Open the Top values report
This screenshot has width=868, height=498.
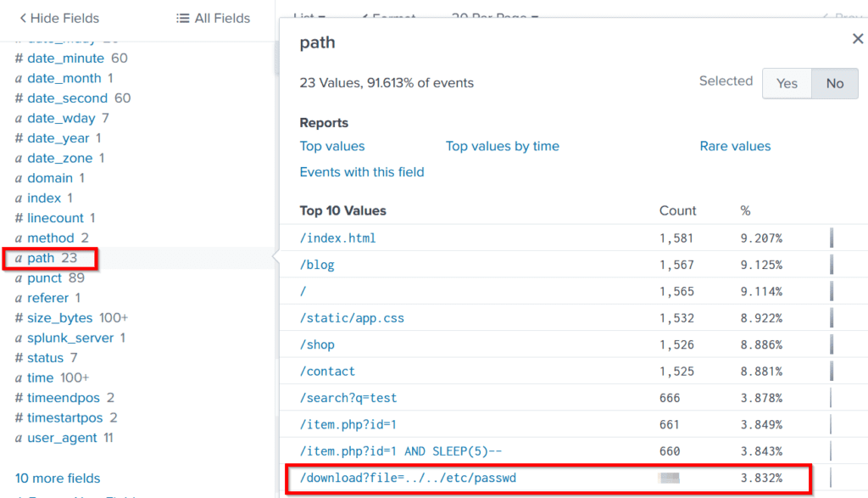[x=332, y=146]
